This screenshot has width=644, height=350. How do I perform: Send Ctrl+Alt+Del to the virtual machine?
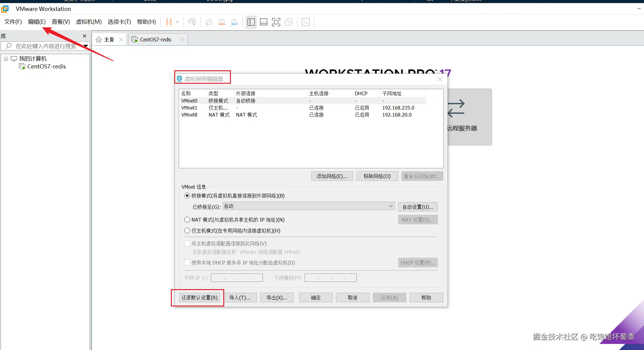point(192,22)
